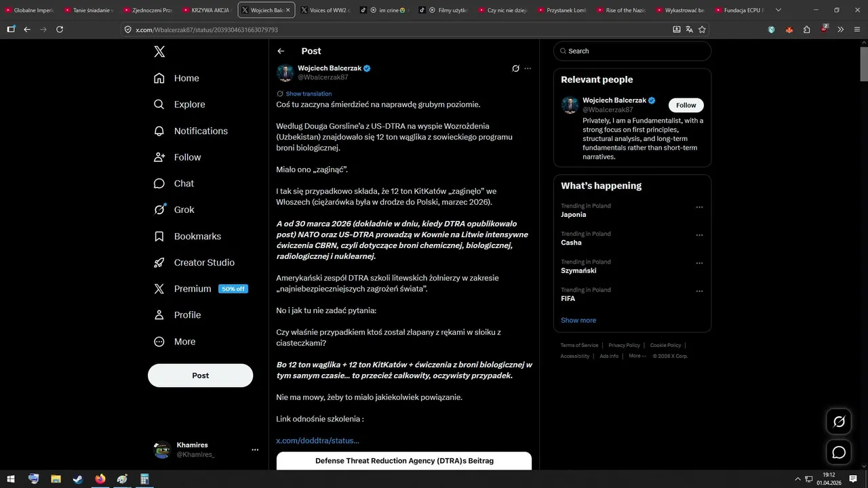Open Calculator from the taskbar
This screenshot has width=868, height=488.
click(144, 479)
